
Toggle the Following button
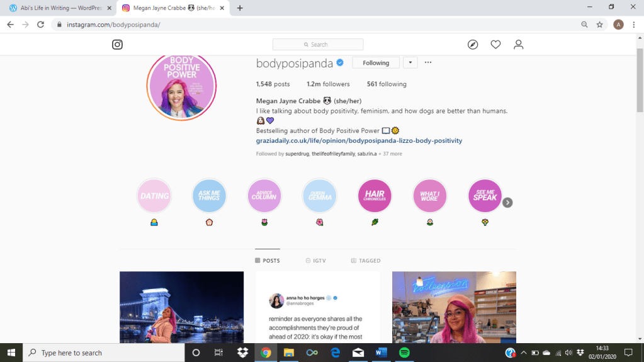376,63
